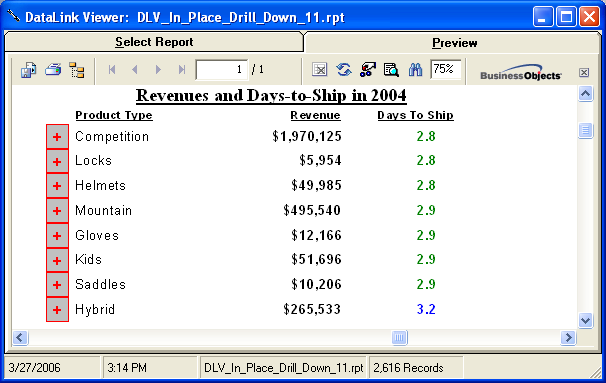The image size is (606, 383).
Task: Click the $12,166 revenue value
Action: [x=317, y=235]
